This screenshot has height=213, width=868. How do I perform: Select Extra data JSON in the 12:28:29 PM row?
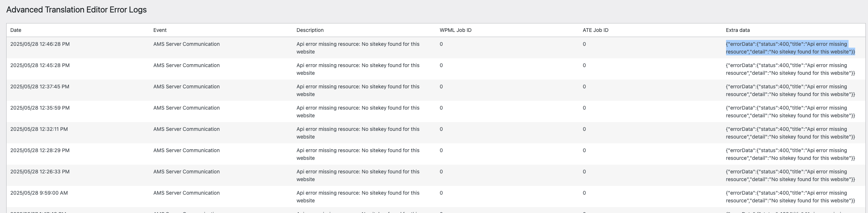[x=790, y=154]
